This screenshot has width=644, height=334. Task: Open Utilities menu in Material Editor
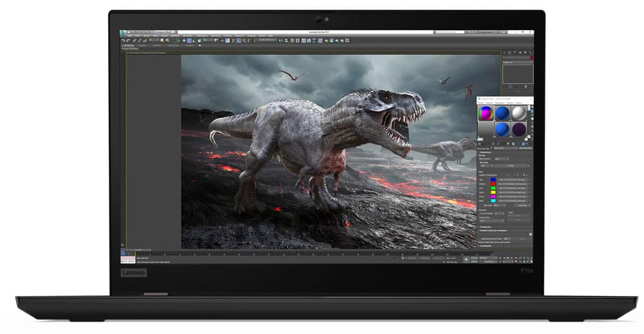(519, 103)
